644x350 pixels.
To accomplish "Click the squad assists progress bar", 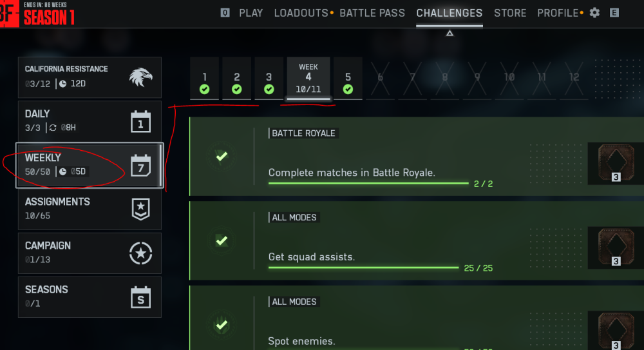I will (363, 267).
